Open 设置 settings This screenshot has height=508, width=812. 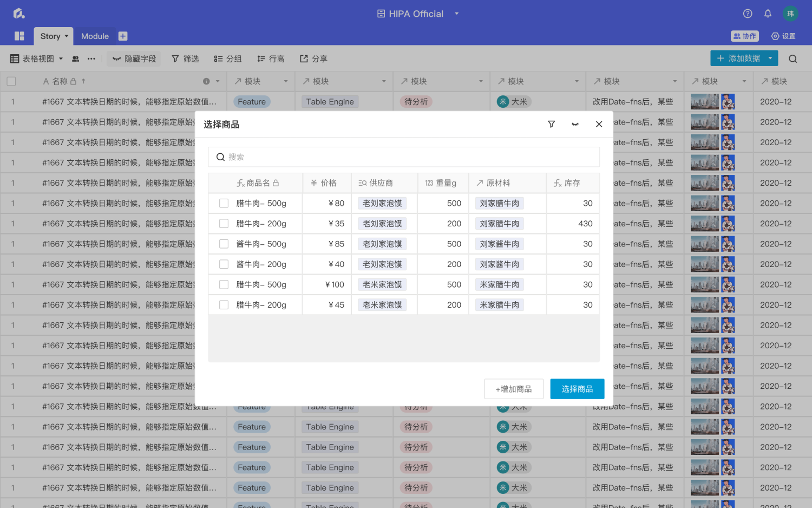click(x=783, y=36)
